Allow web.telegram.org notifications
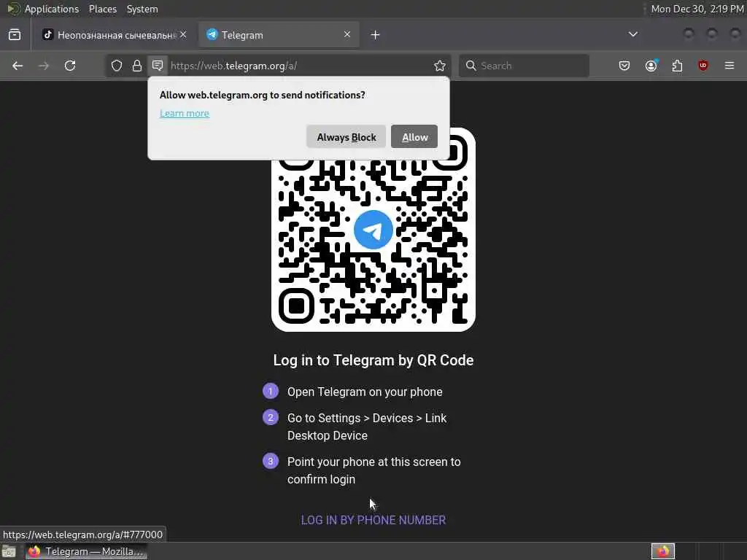 pos(414,136)
